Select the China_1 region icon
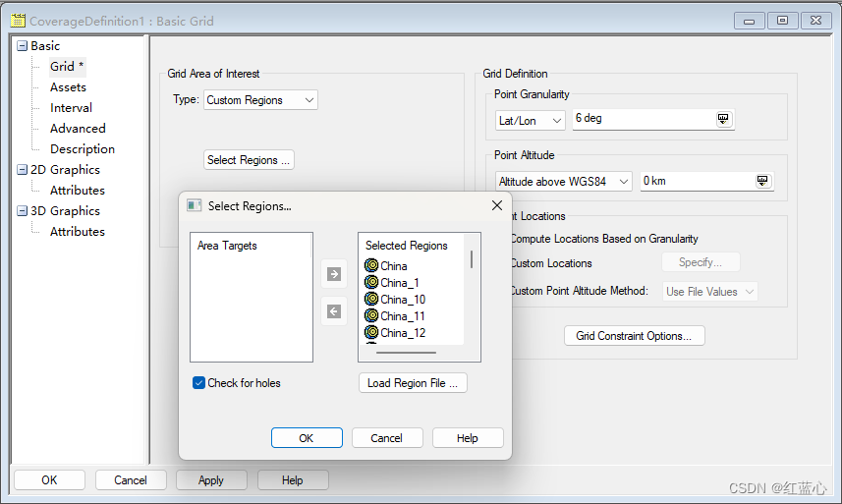842x504 pixels. [x=371, y=282]
